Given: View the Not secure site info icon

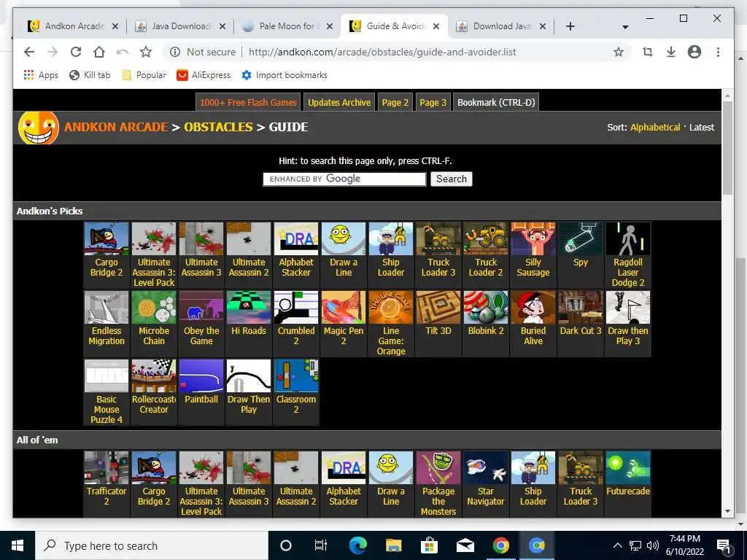Looking at the screenshot, I should coord(175,52).
